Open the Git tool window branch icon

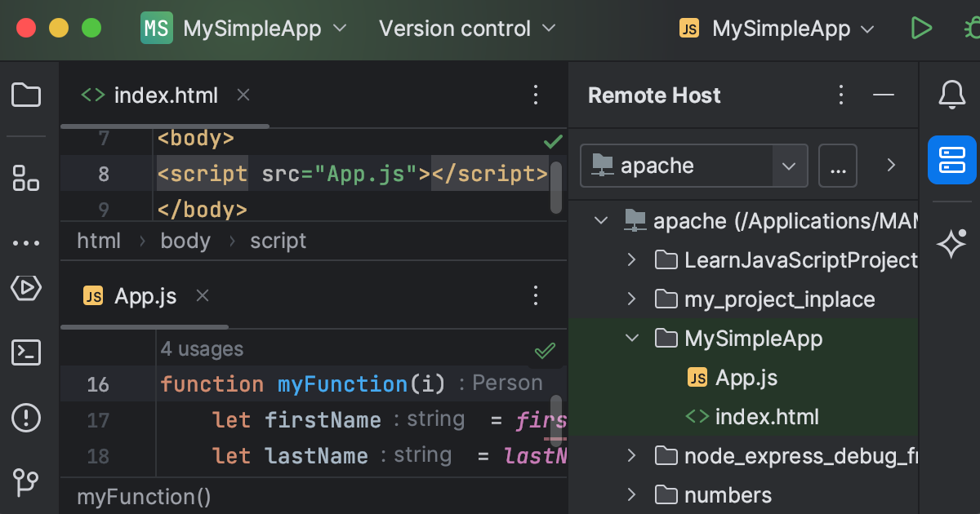(x=26, y=483)
